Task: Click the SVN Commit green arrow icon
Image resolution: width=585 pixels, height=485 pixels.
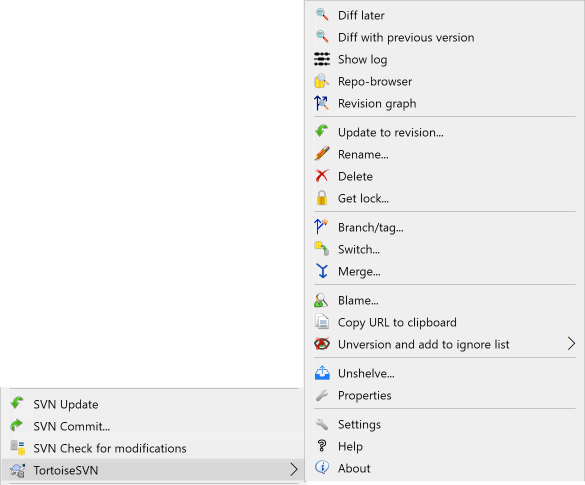Action: [17, 425]
